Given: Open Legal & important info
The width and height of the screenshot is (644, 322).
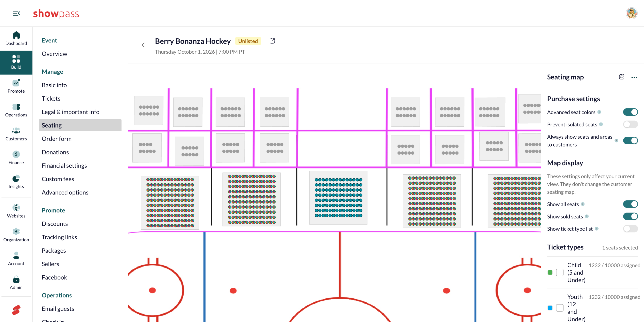Looking at the screenshot, I should coord(70,112).
